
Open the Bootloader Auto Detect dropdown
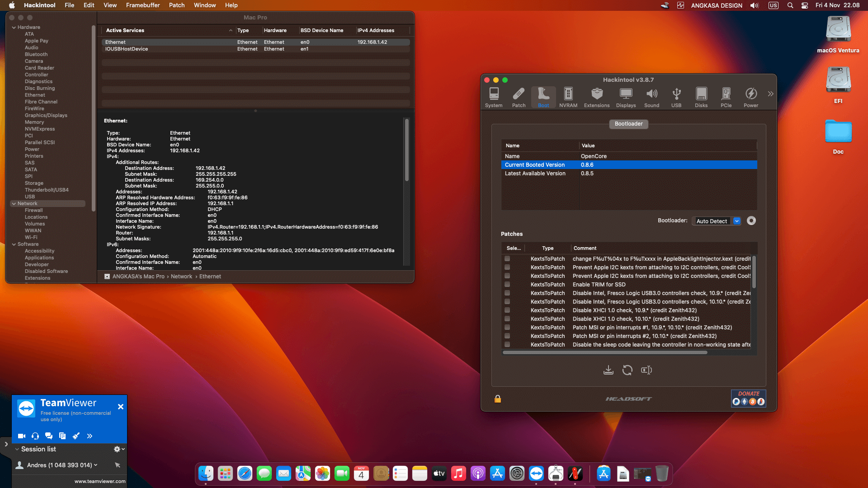[x=717, y=221]
